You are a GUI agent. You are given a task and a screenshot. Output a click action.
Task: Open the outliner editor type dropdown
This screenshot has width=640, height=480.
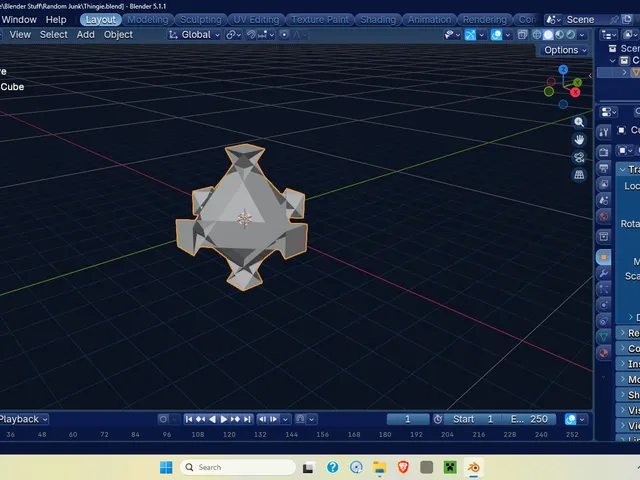[x=609, y=35]
